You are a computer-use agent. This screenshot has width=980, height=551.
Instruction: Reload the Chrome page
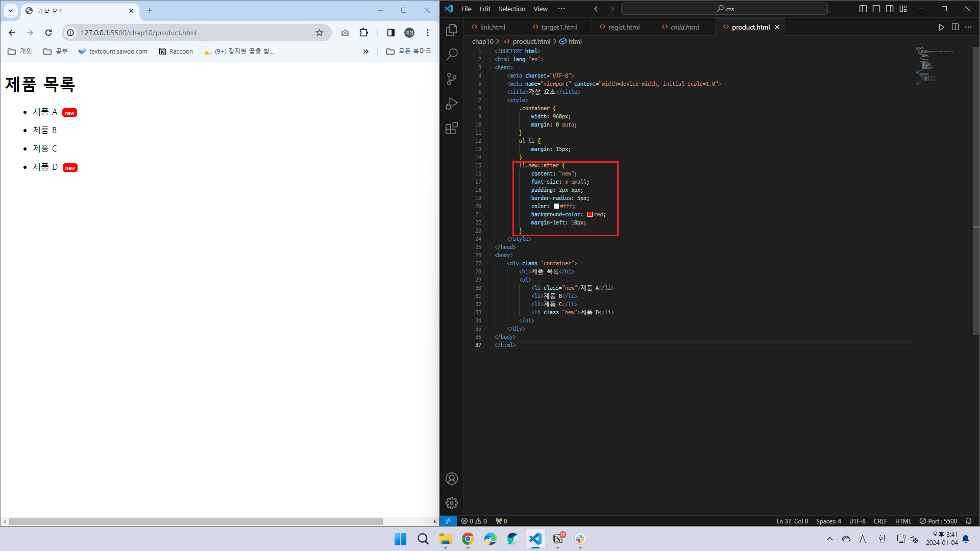[x=48, y=33]
